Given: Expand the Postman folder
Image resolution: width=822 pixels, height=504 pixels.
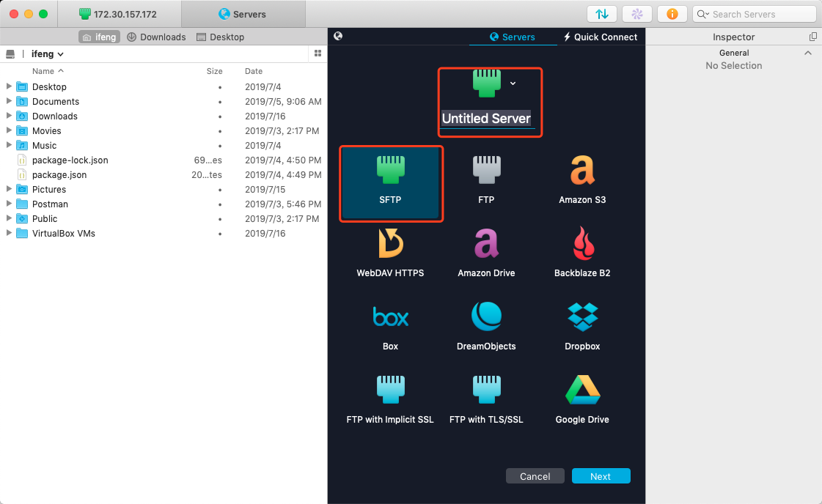Looking at the screenshot, I should tap(8, 204).
